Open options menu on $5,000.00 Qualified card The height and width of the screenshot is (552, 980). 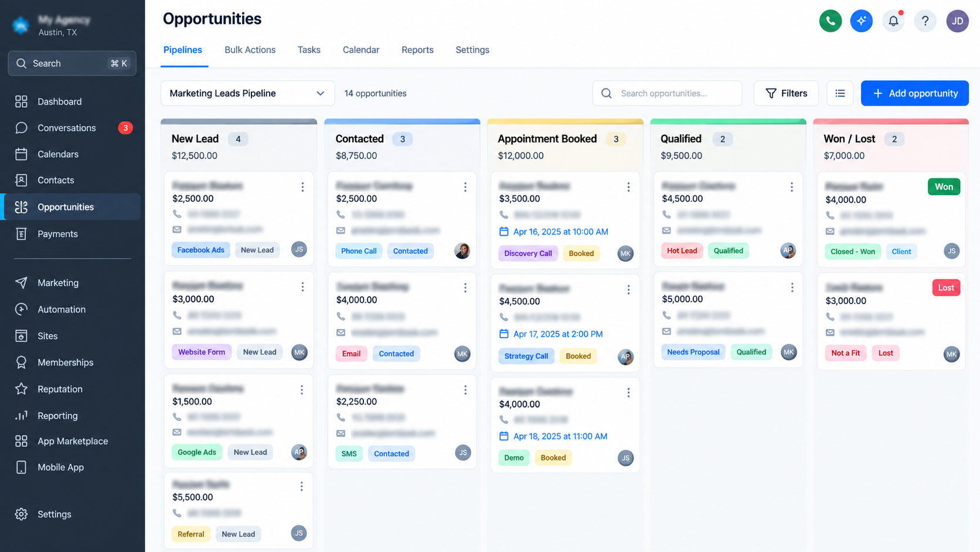(792, 287)
